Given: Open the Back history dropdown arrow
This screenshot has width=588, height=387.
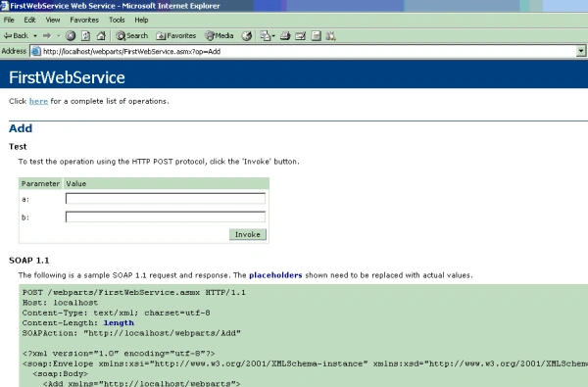Looking at the screenshot, I should (35, 36).
